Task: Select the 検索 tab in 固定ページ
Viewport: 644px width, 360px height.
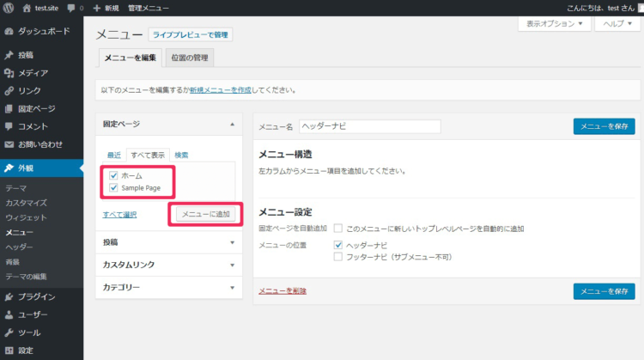Action: 181,155
